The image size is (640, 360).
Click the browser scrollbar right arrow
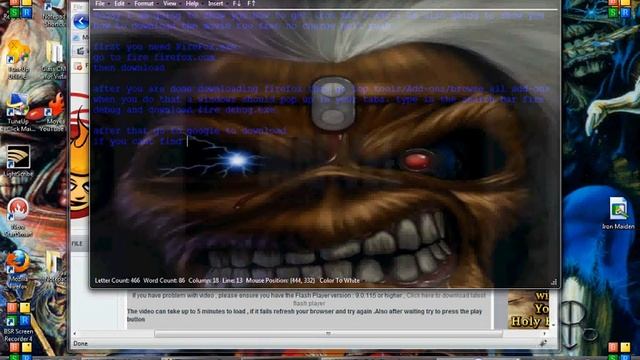click(x=544, y=333)
